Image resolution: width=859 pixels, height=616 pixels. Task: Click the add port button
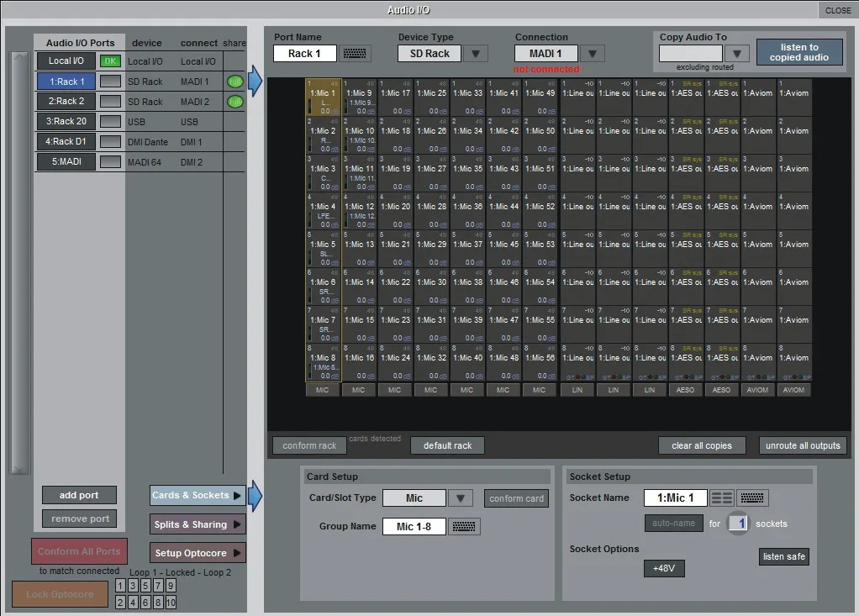pyautogui.click(x=80, y=495)
